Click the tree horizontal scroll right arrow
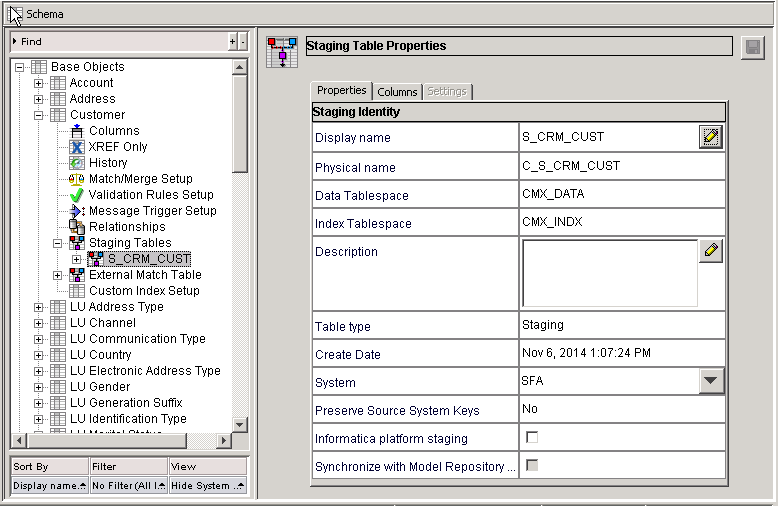The width and height of the screenshot is (778, 506). [224, 440]
